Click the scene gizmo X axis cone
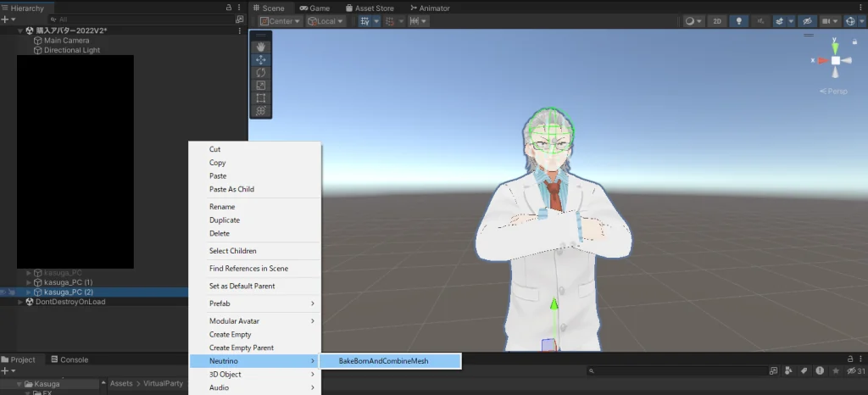Screen dimensions: 868x395 (x=823, y=60)
